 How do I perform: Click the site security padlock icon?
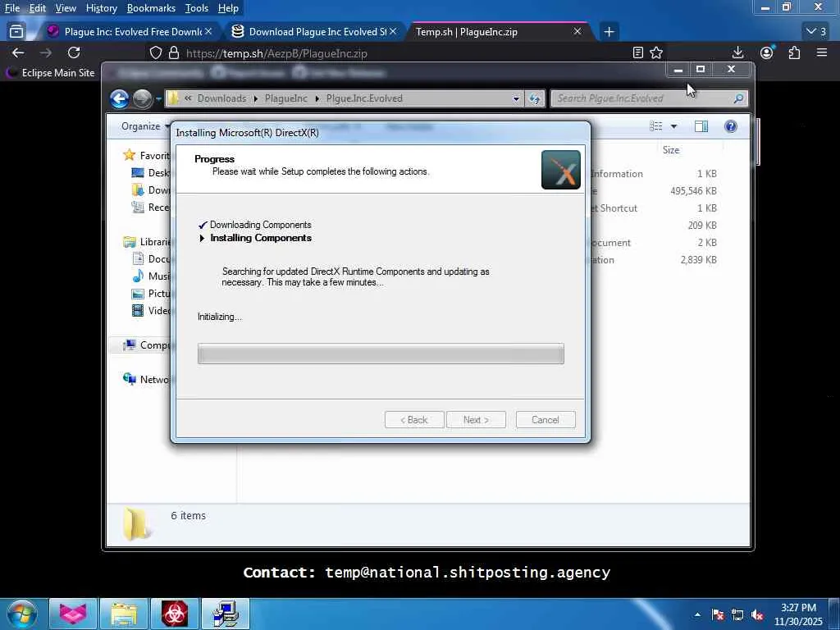tap(174, 52)
